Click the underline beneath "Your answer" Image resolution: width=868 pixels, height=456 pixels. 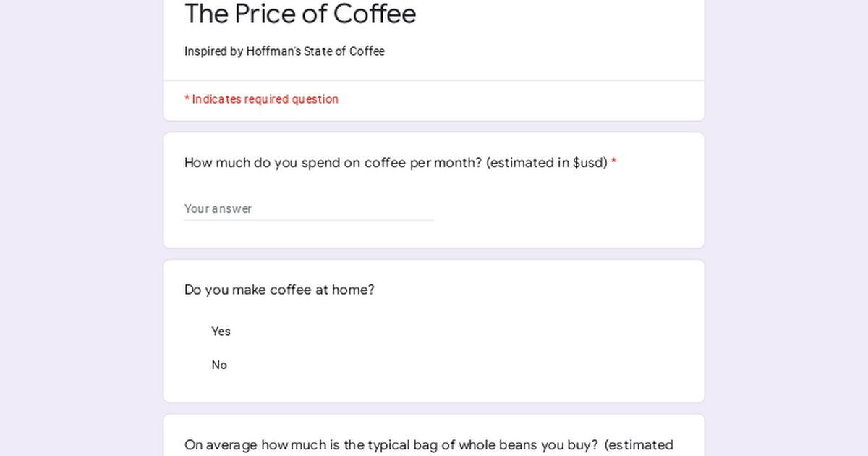click(309, 220)
